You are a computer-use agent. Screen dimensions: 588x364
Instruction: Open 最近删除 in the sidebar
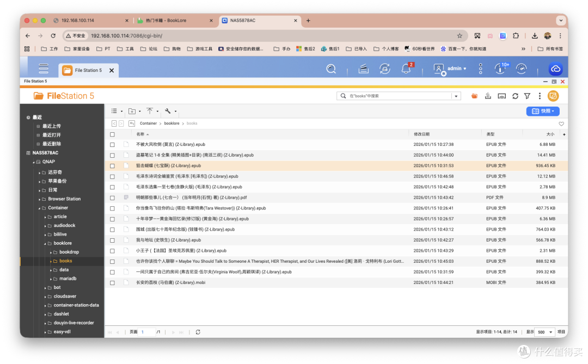(51, 144)
